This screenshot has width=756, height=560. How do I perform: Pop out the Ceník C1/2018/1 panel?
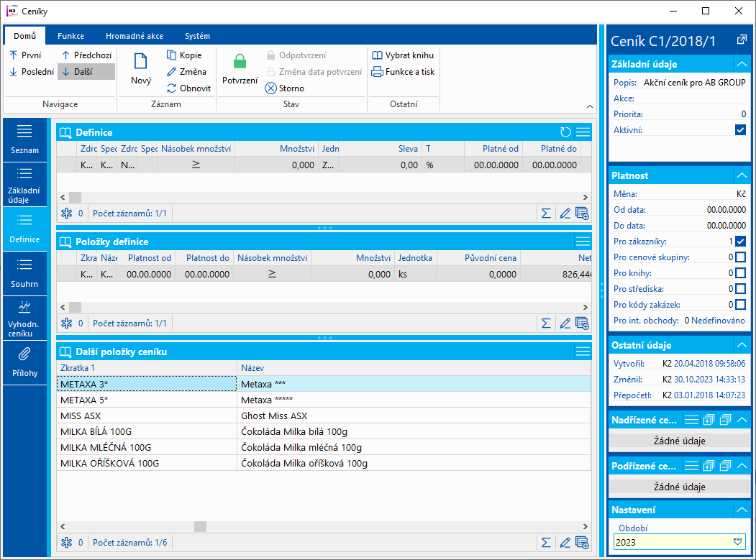742,40
